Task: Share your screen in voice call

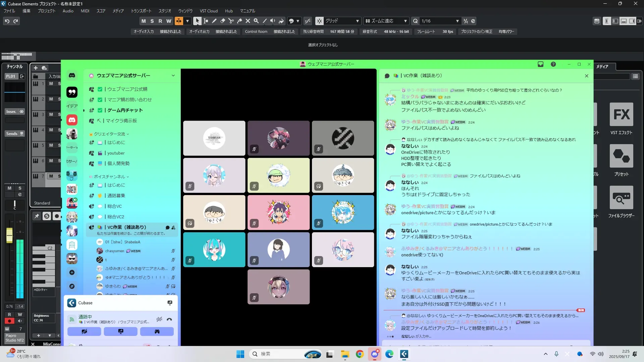Action: [120, 331]
